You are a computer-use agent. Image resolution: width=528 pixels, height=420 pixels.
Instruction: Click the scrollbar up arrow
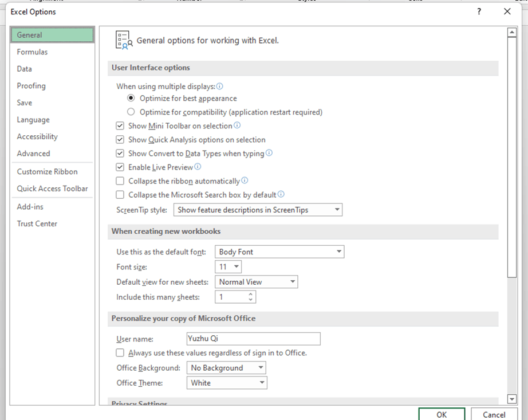[512, 32]
